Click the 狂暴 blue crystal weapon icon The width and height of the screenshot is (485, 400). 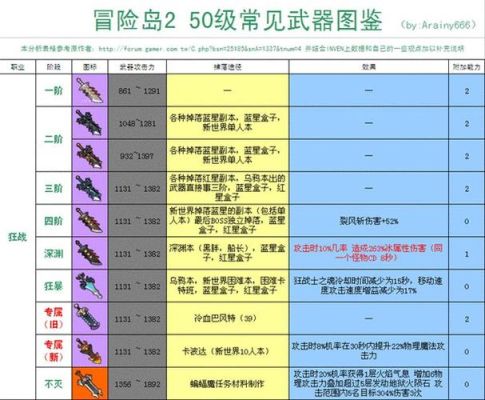pos(90,286)
